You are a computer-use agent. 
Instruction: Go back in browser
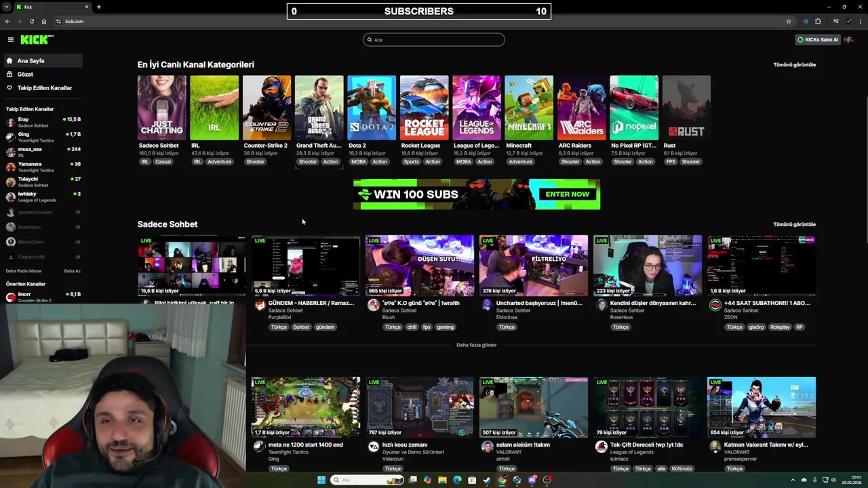click(7, 22)
